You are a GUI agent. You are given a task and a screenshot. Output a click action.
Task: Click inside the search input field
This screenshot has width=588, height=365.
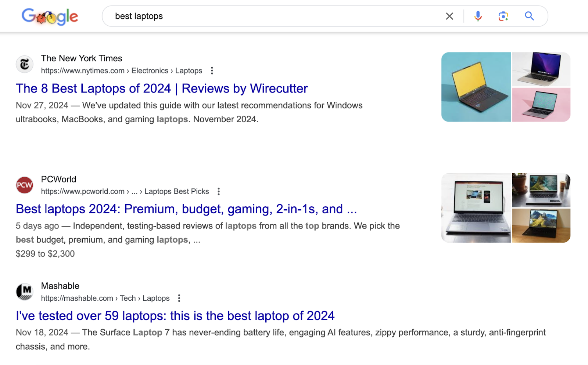coord(257,16)
